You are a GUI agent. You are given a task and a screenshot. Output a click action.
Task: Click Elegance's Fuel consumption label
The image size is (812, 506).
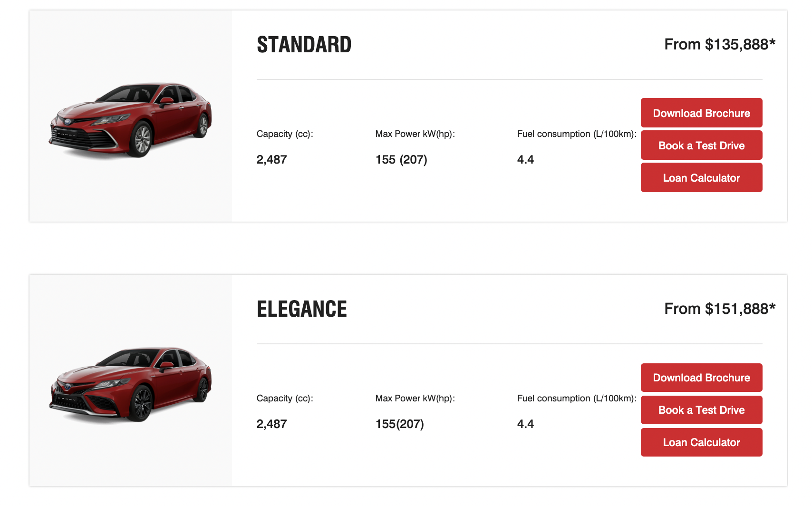click(x=577, y=399)
